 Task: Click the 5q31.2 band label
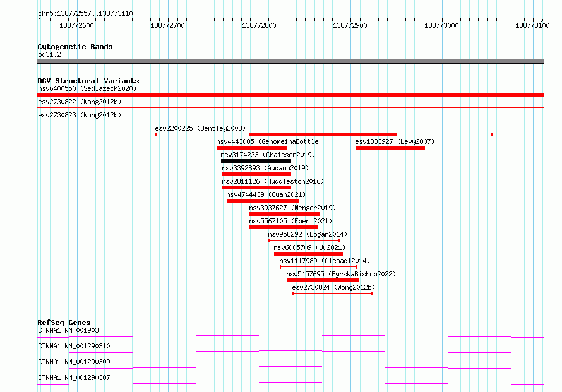point(49,54)
